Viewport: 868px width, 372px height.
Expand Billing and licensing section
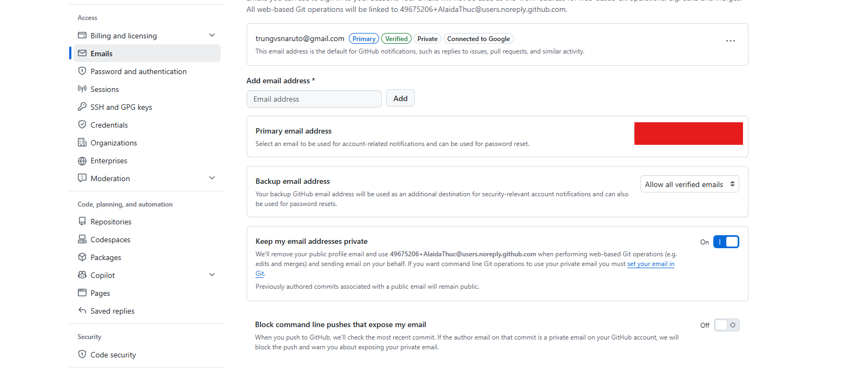click(x=212, y=36)
